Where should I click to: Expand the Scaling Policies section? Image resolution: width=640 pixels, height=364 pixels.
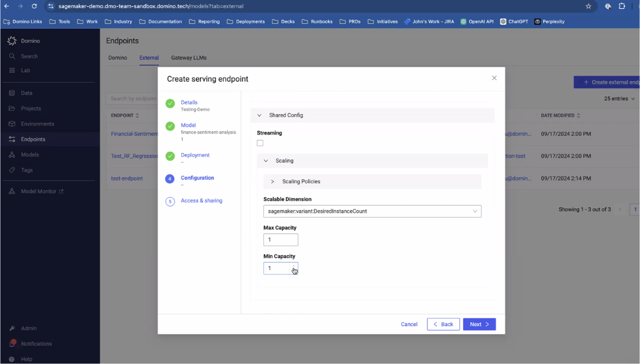[x=273, y=182]
